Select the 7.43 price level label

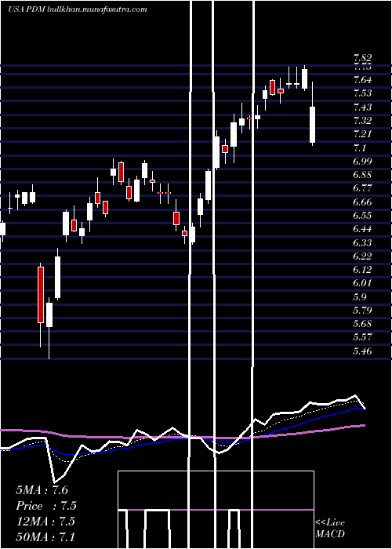click(x=362, y=107)
